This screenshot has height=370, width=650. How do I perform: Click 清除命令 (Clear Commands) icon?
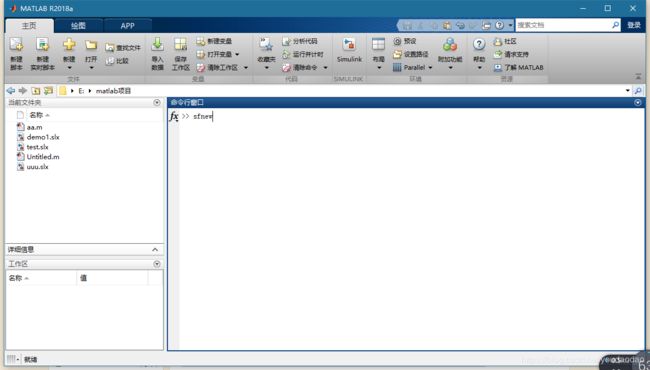(x=286, y=68)
